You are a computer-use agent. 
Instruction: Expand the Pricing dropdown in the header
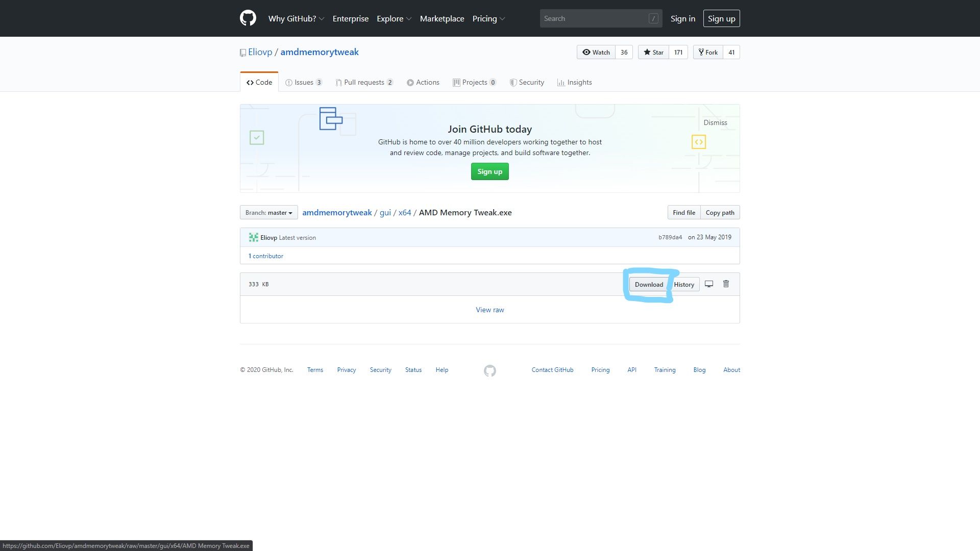pyautogui.click(x=488, y=18)
